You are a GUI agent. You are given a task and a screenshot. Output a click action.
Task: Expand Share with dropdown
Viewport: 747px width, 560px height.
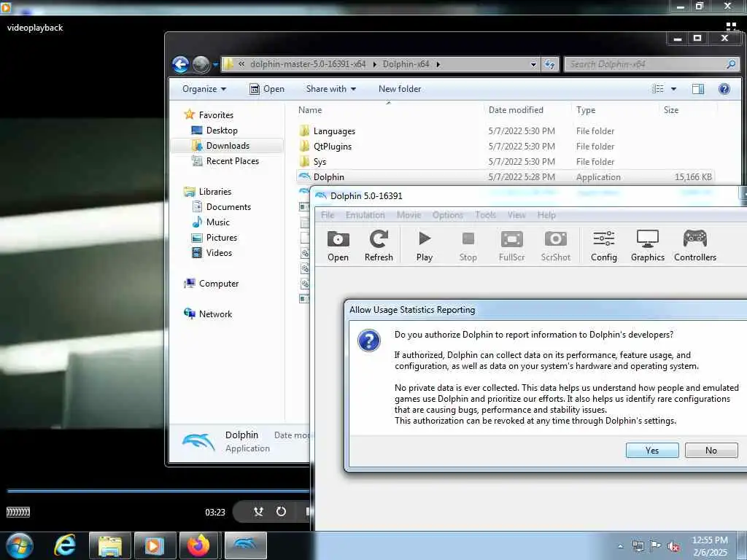point(331,89)
